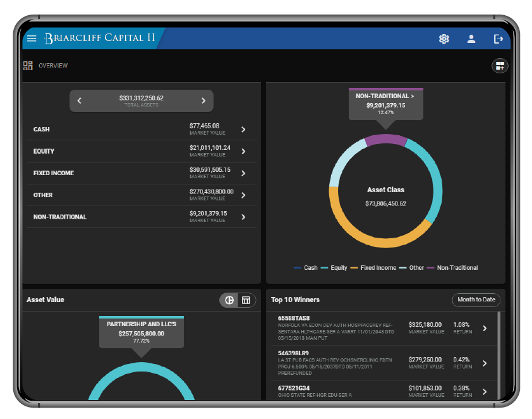Select the table view icon in Asset Value
532x419 pixels.
point(245,300)
